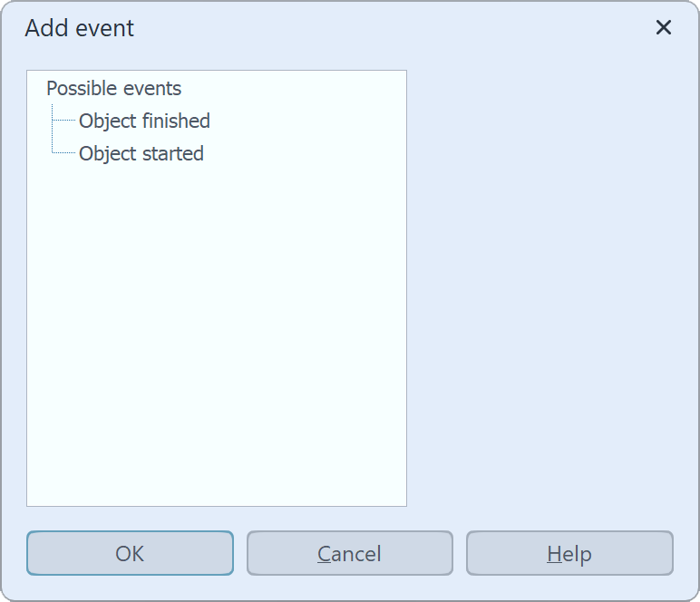Click the Add event title text
The height and width of the screenshot is (602, 700).
click(x=80, y=28)
